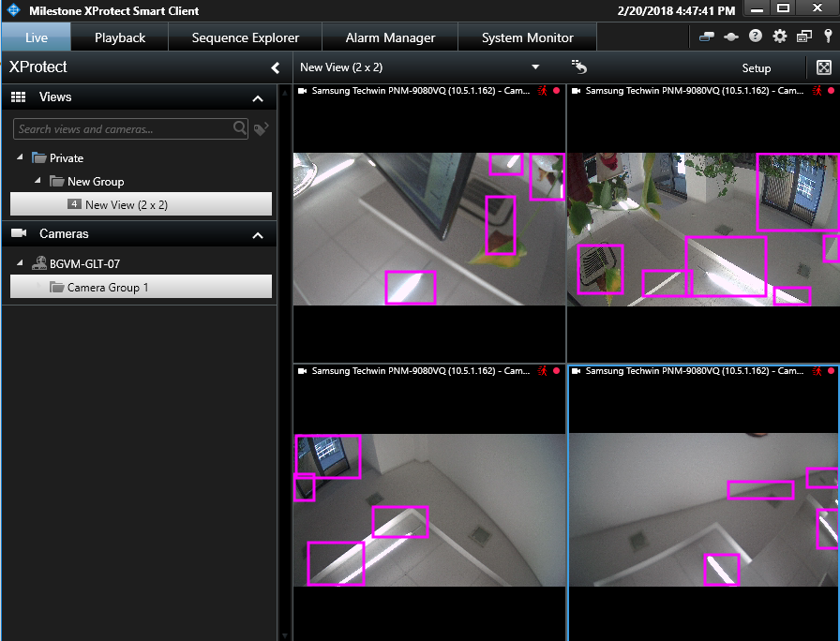Image resolution: width=840 pixels, height=641 pixels.
Task: Click the Camera Group 1 folder icon
Action: [x=57, y=287]
